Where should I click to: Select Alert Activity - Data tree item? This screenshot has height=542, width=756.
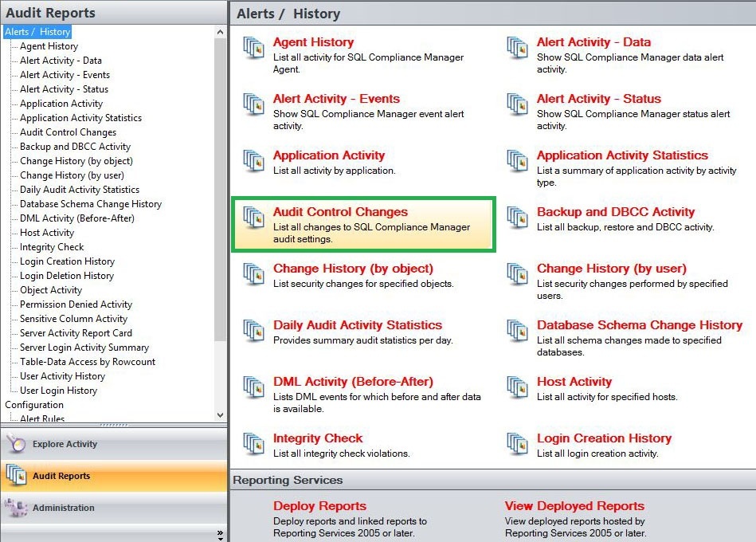click(x=61, y=61)
